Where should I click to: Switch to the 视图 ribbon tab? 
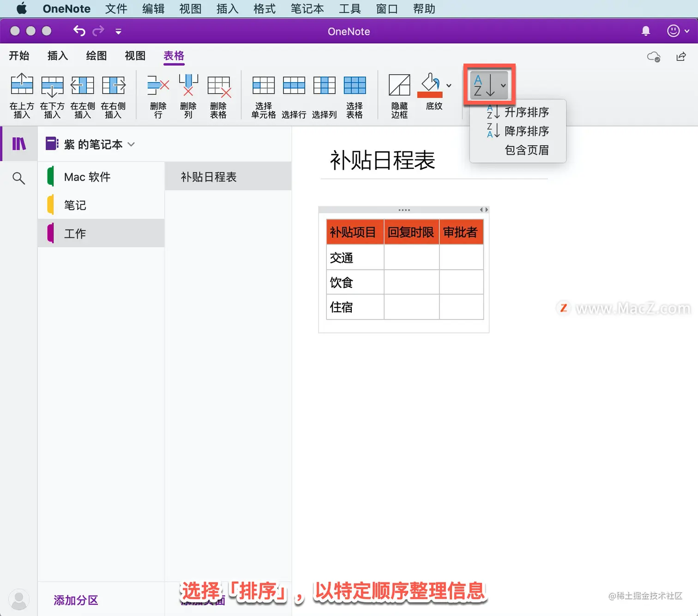coord(135,56)
